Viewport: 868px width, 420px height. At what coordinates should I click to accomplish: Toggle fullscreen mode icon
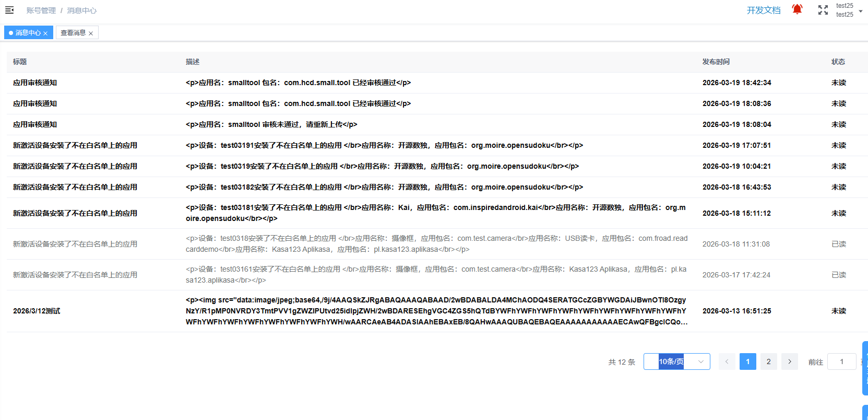823,10
